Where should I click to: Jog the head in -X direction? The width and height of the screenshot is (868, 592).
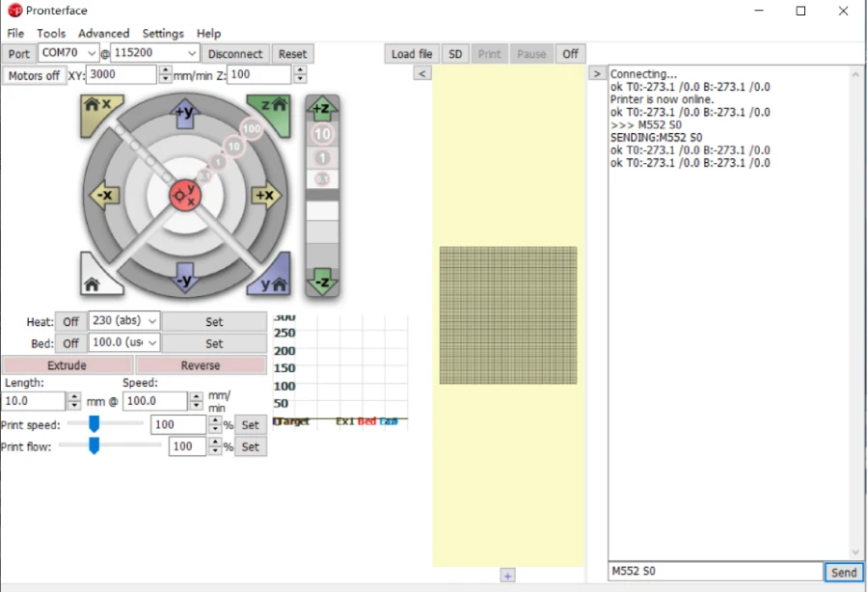(x=104, y=196)
